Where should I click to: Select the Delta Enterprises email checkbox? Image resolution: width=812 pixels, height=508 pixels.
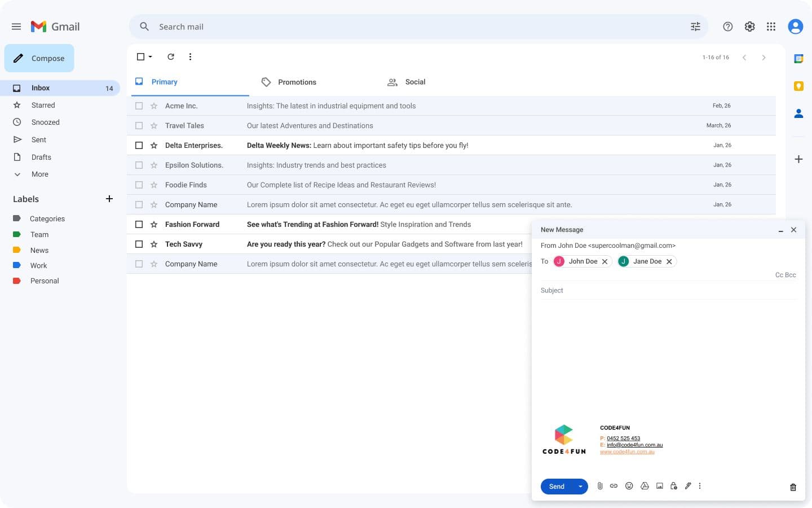coord(139,145)
